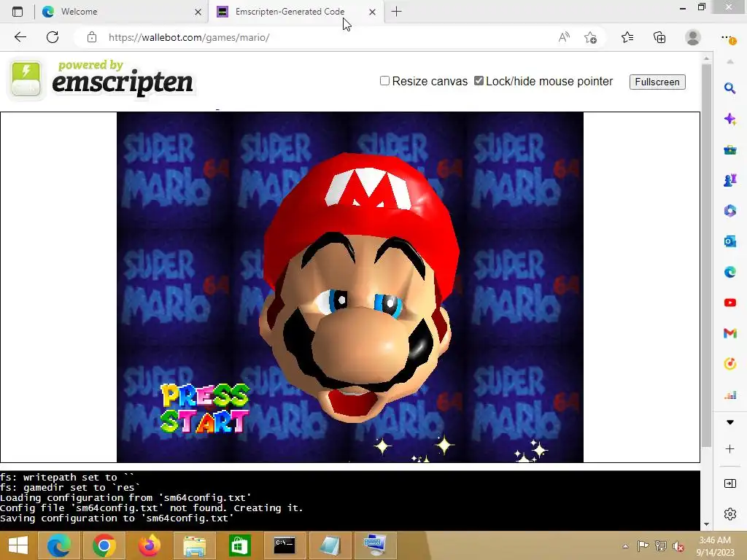Open the yellow music note icon in sidebar
Image resolution: width=747 pixels, height=560 pixels.
click(729, 364)
